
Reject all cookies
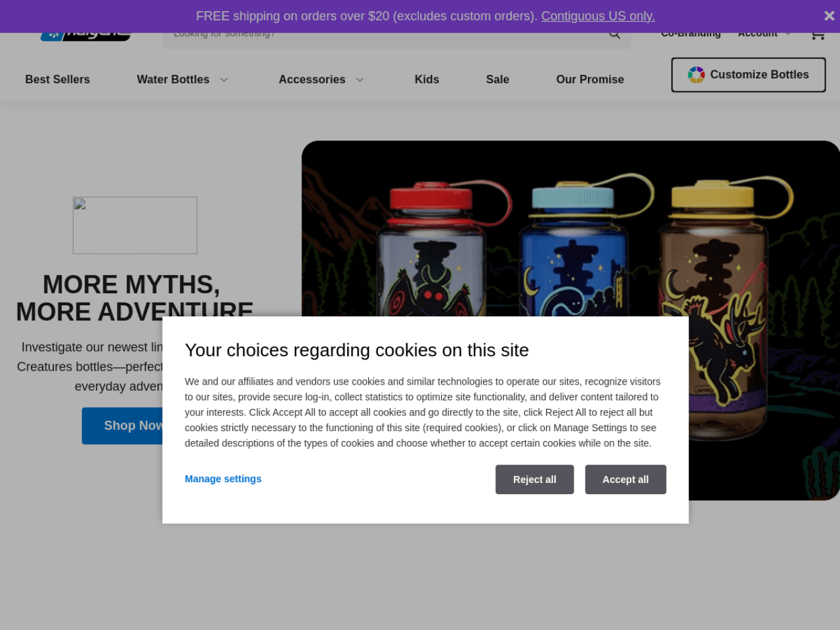click(535, 480)
